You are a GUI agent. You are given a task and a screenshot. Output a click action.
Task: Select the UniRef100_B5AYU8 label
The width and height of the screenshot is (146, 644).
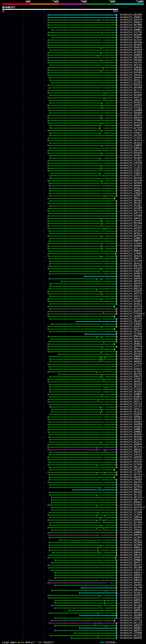tap(131, 337)
